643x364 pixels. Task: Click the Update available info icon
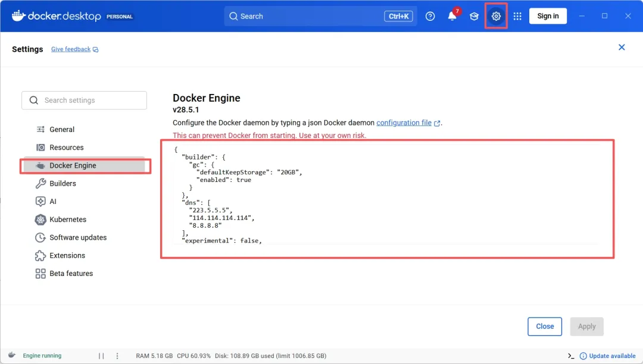583,356
